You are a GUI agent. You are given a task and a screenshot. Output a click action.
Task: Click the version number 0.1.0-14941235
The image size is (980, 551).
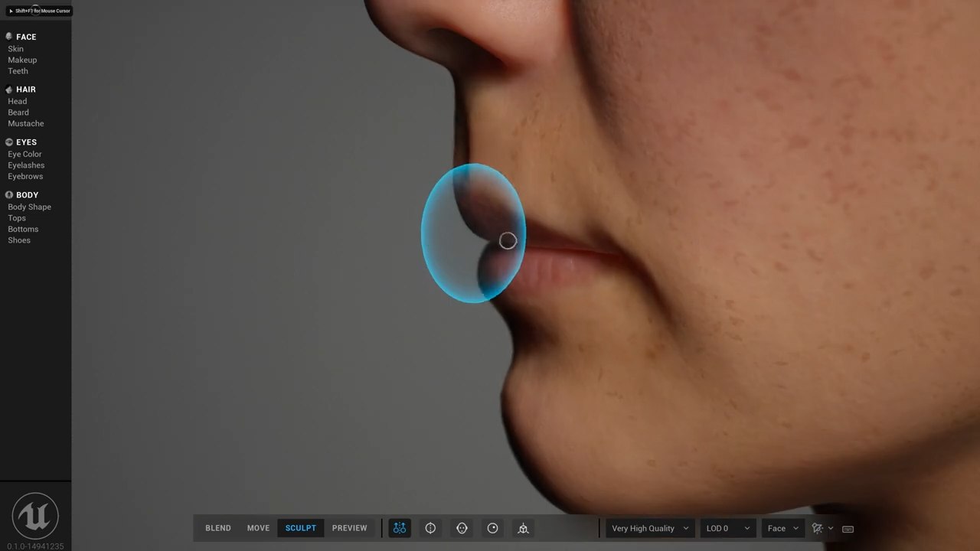tap(35, 546)
